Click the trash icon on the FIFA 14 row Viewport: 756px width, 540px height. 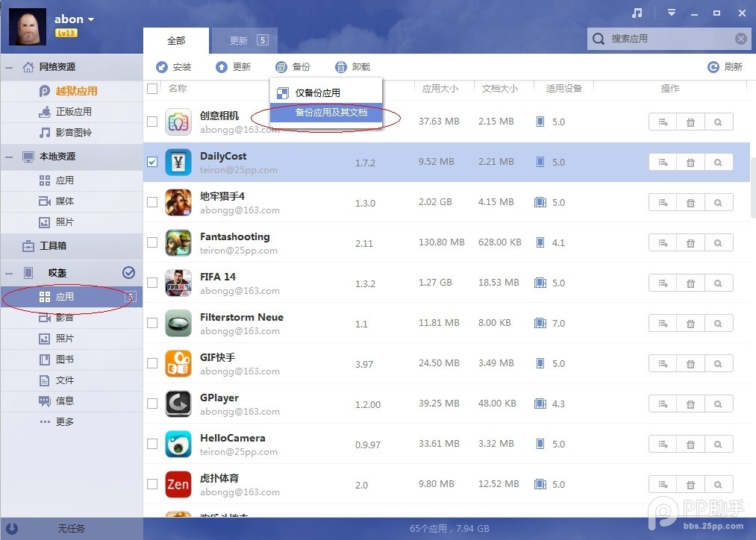point(690,283)
